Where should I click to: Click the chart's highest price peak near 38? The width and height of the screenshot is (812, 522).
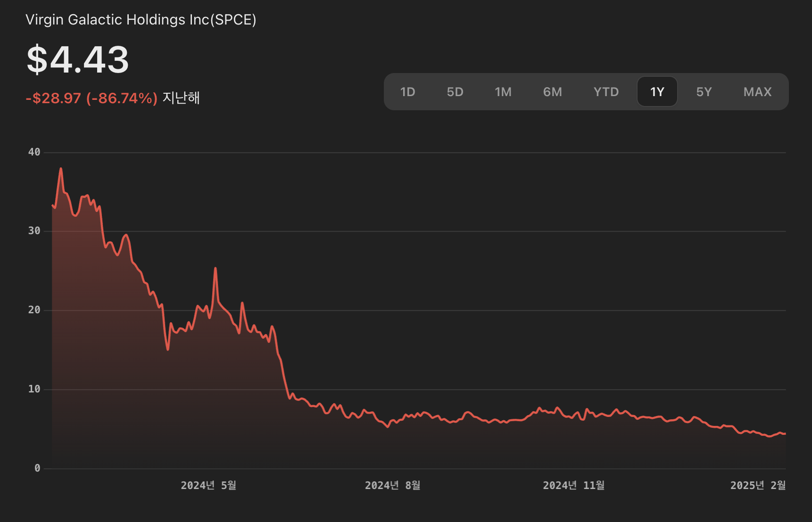pyautogui.click(x=61, y=169)
